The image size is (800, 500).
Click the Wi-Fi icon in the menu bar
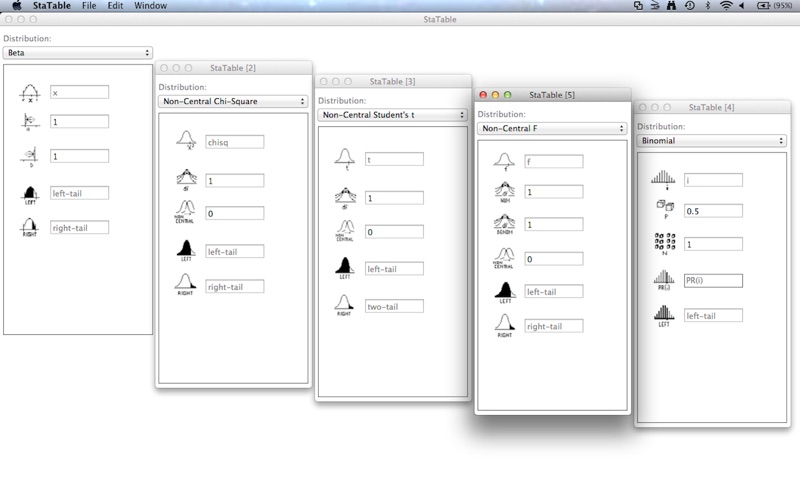[726, 6]
